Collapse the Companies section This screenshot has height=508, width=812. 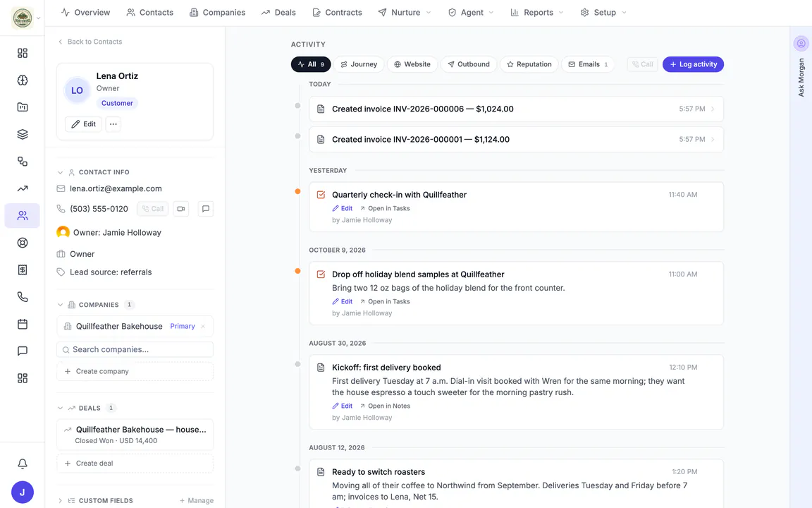click(x=60, y=305)
